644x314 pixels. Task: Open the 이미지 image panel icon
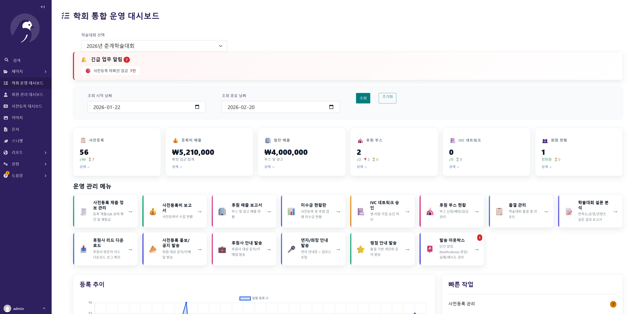click(x=6, y=118)
